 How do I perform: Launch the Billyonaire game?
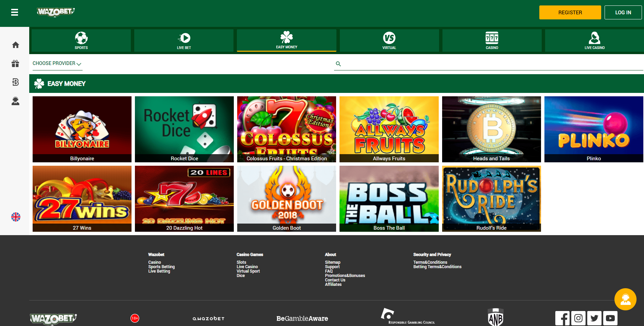click(x=82, y=129)
